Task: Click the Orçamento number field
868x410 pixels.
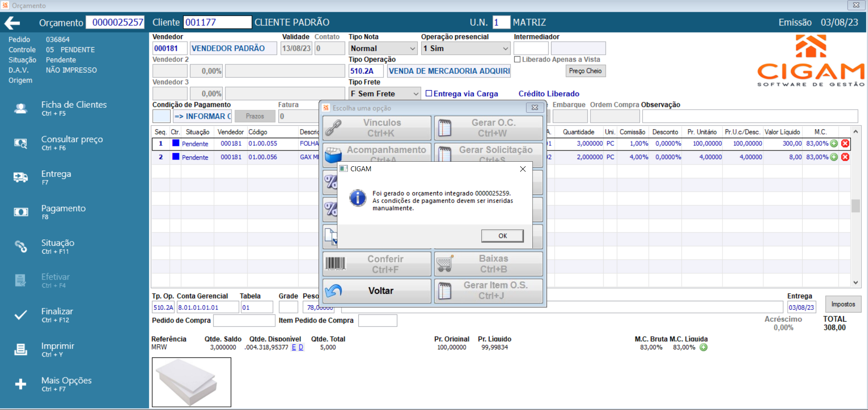Action: pyautogui.click(x=115, y=22)
